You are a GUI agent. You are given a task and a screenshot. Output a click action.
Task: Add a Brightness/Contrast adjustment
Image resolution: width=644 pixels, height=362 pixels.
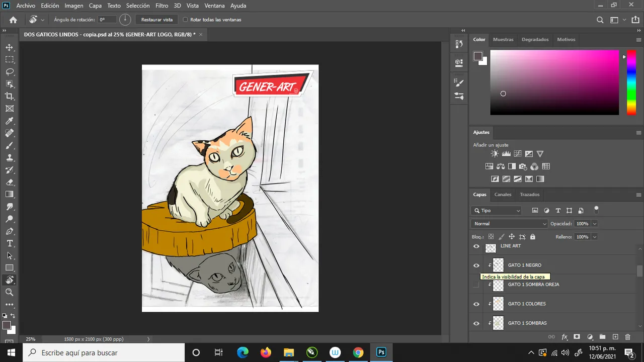click(x=495, y=154)
